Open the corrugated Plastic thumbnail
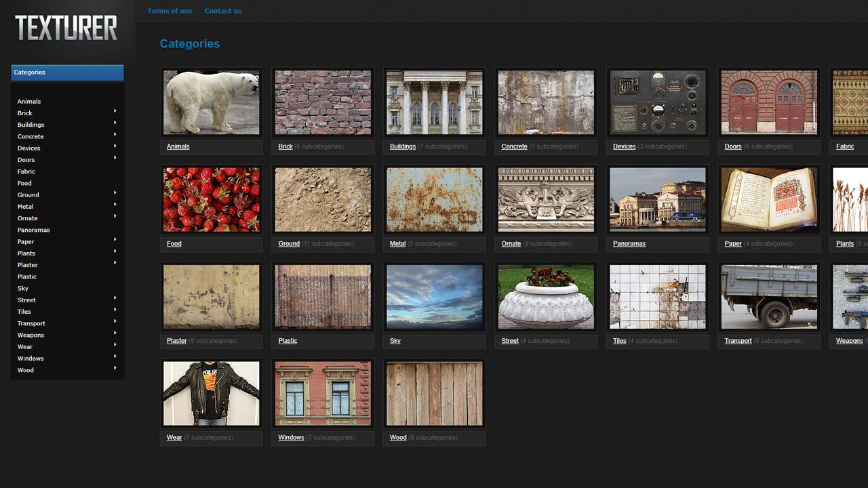The height and width of the screenshot is (488, 868). pos(323,297)
